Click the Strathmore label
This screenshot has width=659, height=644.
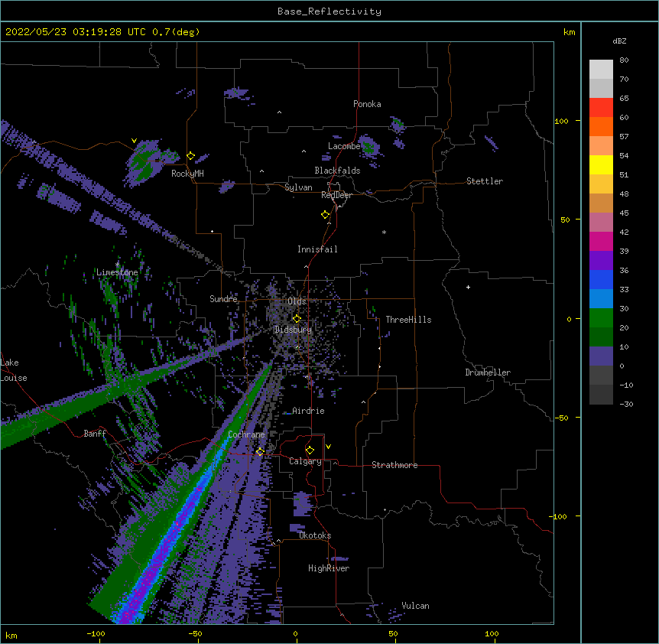[x=394, y=465]
